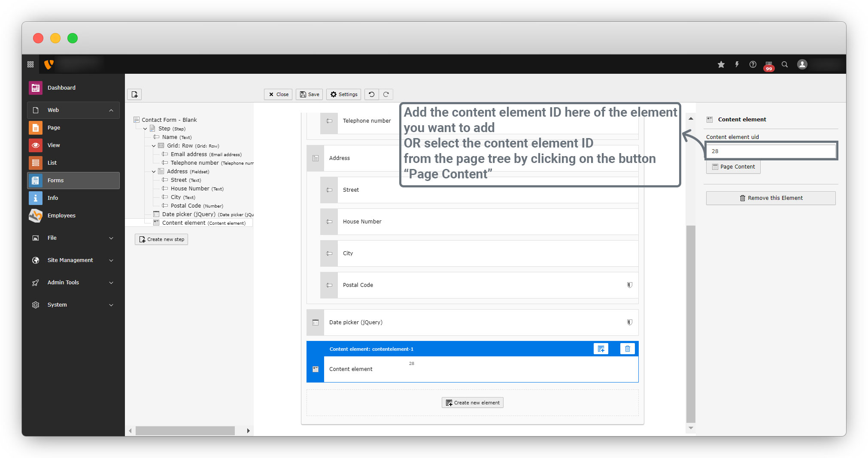The image size is (868, 458).
Task: Open the search magnifier in top bar
Action: [784, 64]
